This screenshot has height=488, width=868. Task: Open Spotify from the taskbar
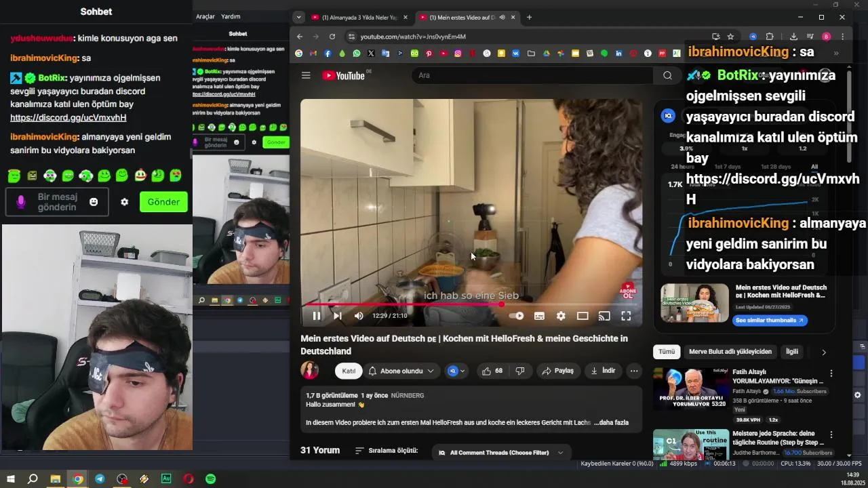click(x=210, y=479)
